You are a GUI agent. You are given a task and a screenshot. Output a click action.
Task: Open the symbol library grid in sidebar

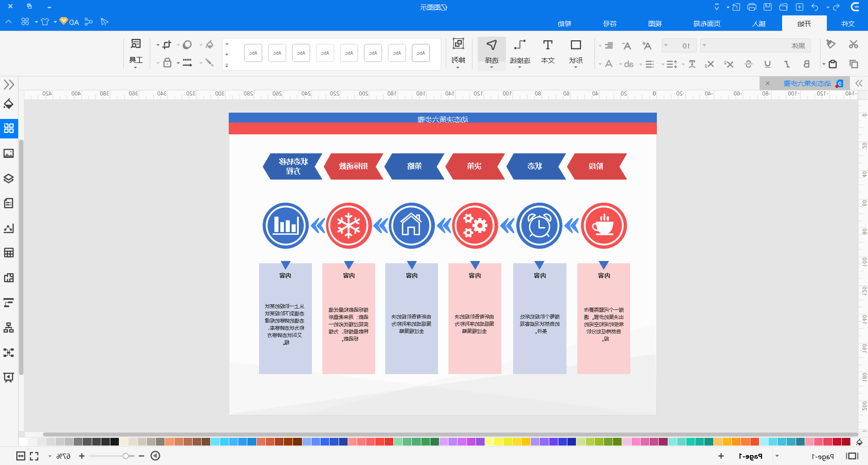[9, 128]
